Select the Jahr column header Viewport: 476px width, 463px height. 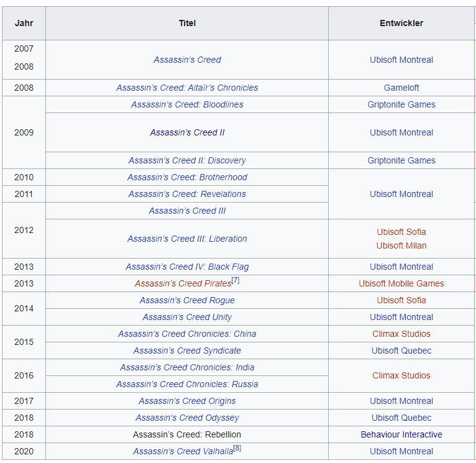[24, 23]
